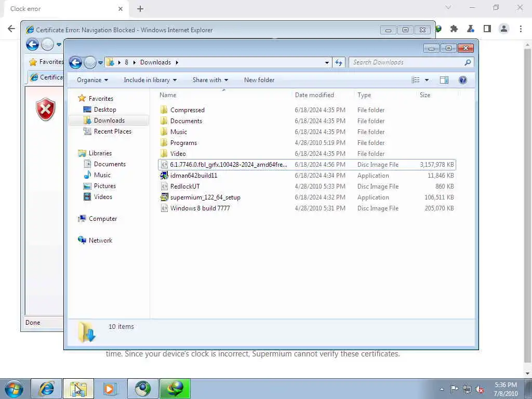532x399 pixels.
Task: Click the Explorer back arrow button
Action: [75, 62]
